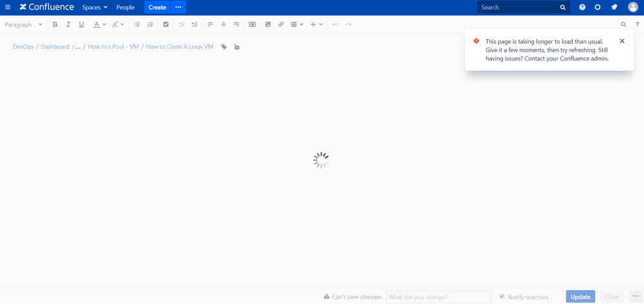644x304 pixels.
Task: Open create-from-template ellipsis button
Action: [179, 7]
